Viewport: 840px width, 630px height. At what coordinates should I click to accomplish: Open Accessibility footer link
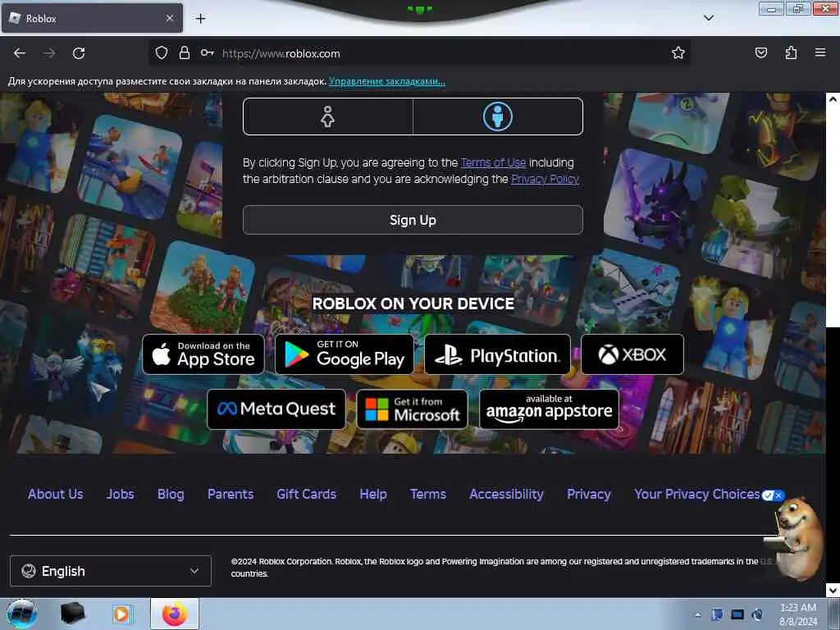506,494
